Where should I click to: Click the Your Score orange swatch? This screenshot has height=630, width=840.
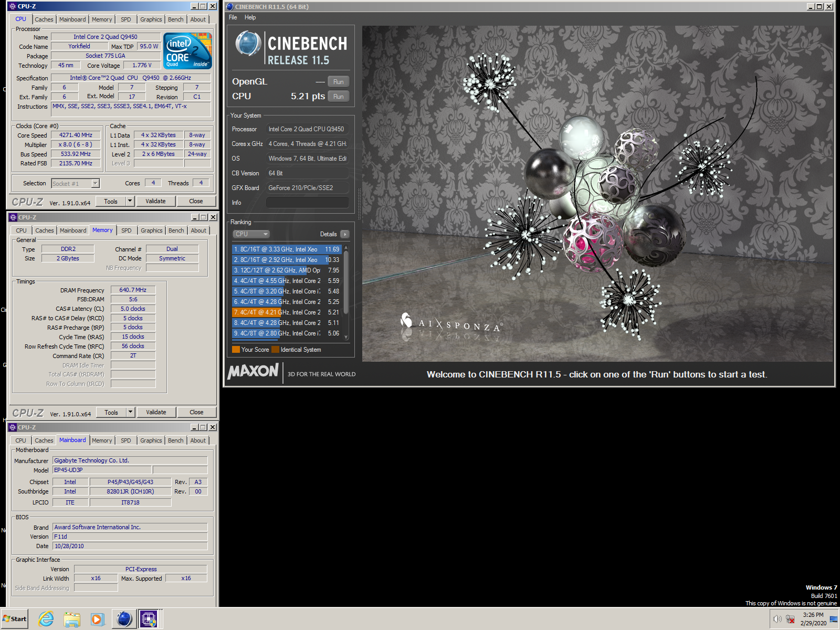(236, 350)
